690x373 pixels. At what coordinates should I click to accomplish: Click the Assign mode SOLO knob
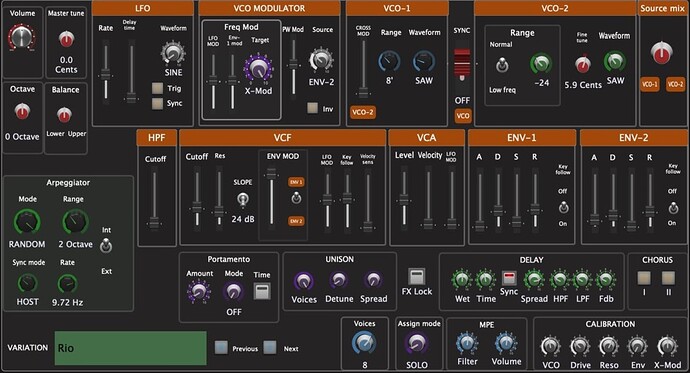pyautogui.click(x=416, y=344)
